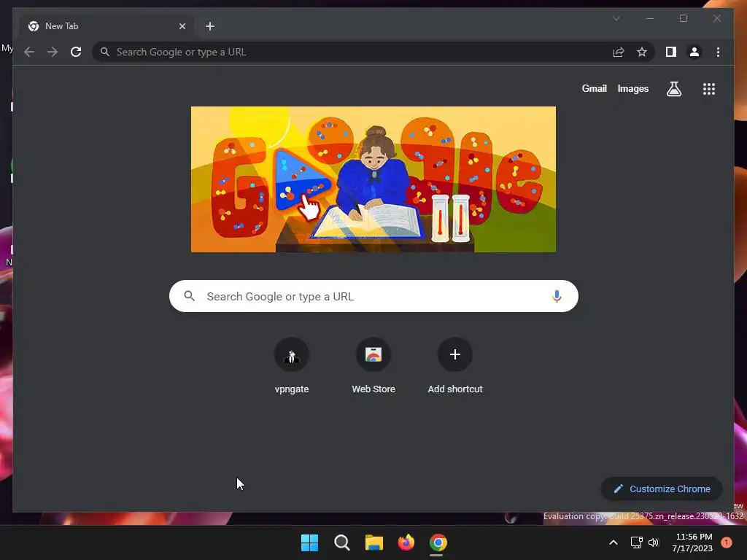Open Search Labs flask icon

(673, 88)
